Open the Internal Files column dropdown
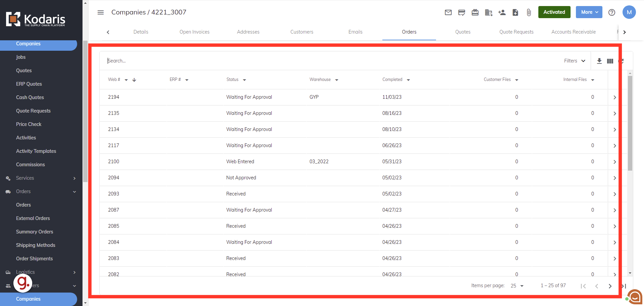 click(593, 80)
